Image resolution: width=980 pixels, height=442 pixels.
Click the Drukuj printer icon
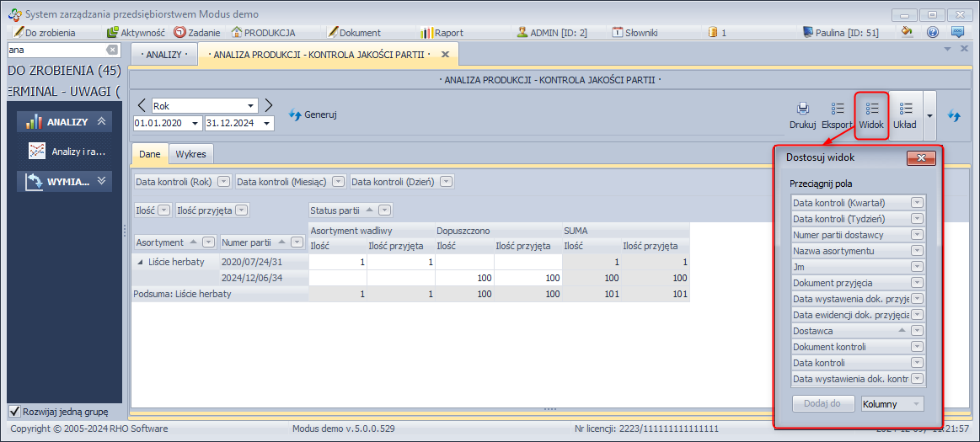click(x=802, y=109)
